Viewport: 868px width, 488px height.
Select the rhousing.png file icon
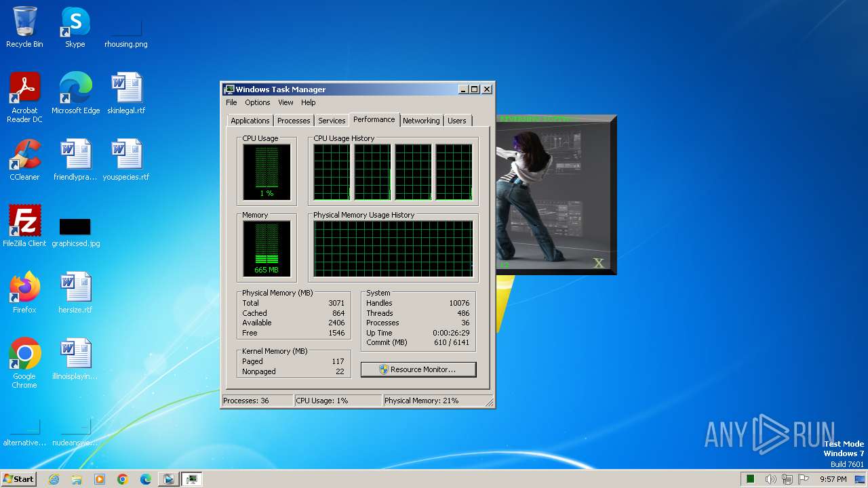[x=126, y=34]
